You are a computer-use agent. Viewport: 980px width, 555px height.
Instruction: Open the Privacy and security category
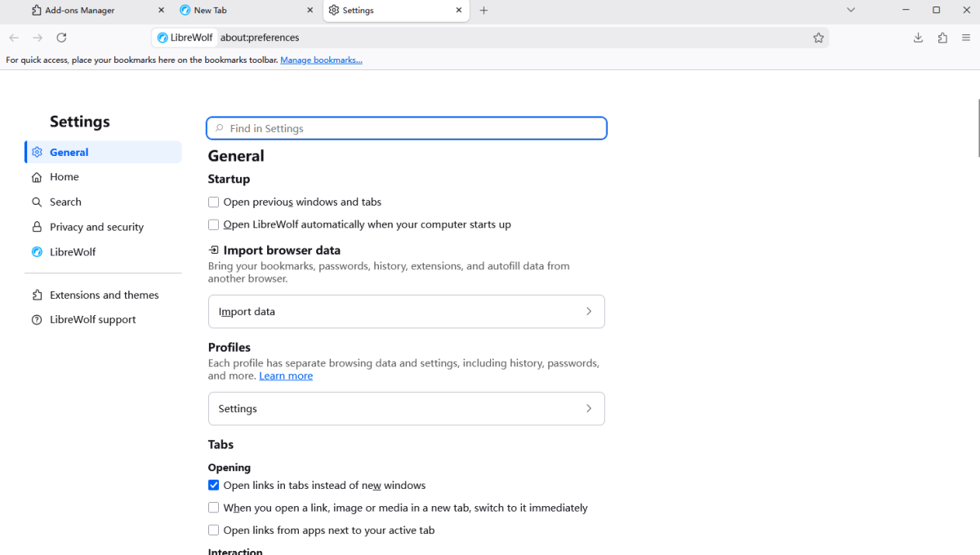click(103, 227)
